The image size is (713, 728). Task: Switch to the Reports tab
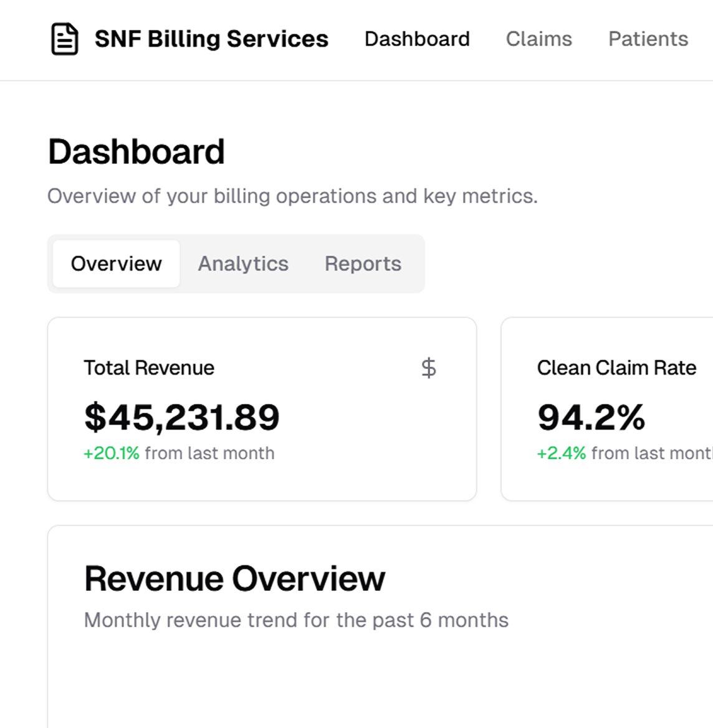point(363,264)
